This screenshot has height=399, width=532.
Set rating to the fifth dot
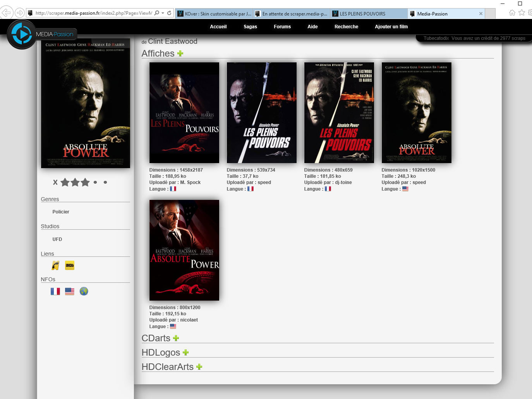click(x=105, y=182)
